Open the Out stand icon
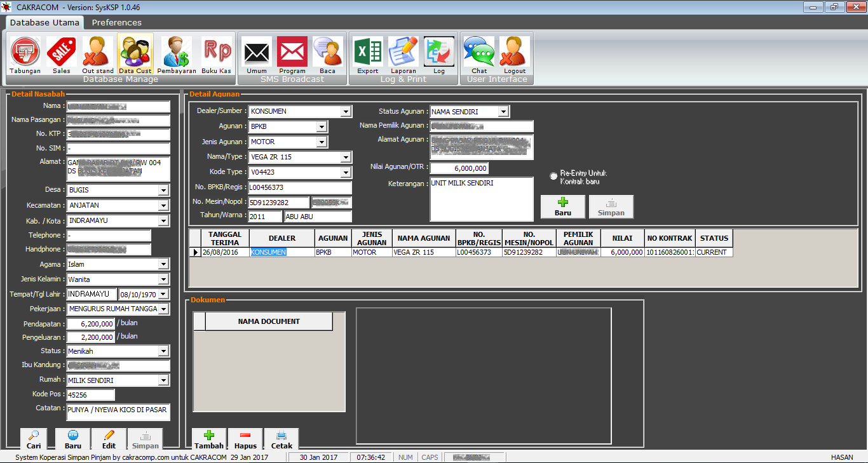This screenshot has width=868, height=463. (x=98, y=53)
